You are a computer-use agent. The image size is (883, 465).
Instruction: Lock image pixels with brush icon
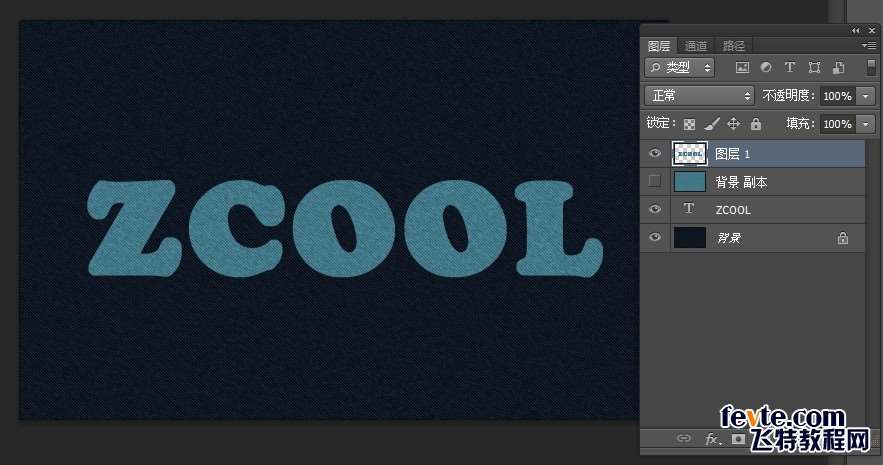pyautogui.click(x=711, y=124)
